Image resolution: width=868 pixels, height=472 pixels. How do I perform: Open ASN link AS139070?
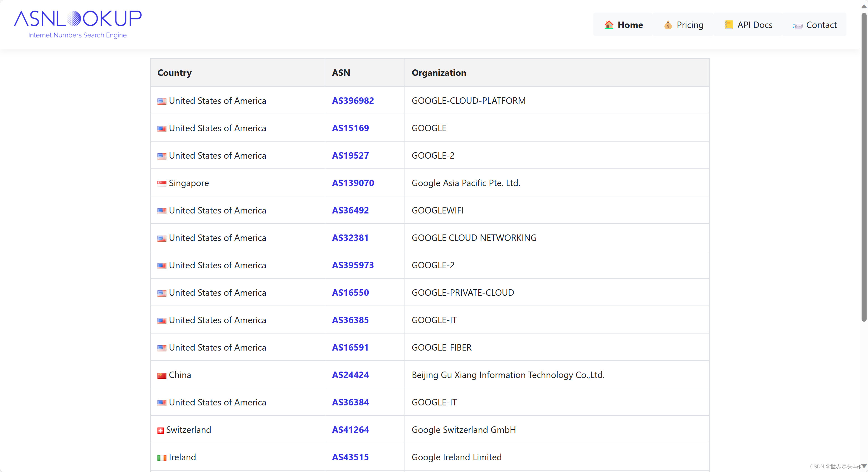(353, 183)
